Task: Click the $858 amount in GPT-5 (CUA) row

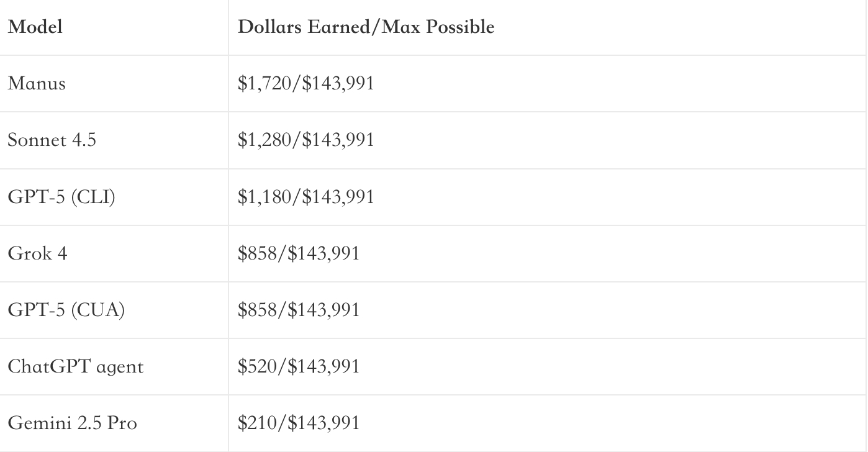Action: point(258,309)
